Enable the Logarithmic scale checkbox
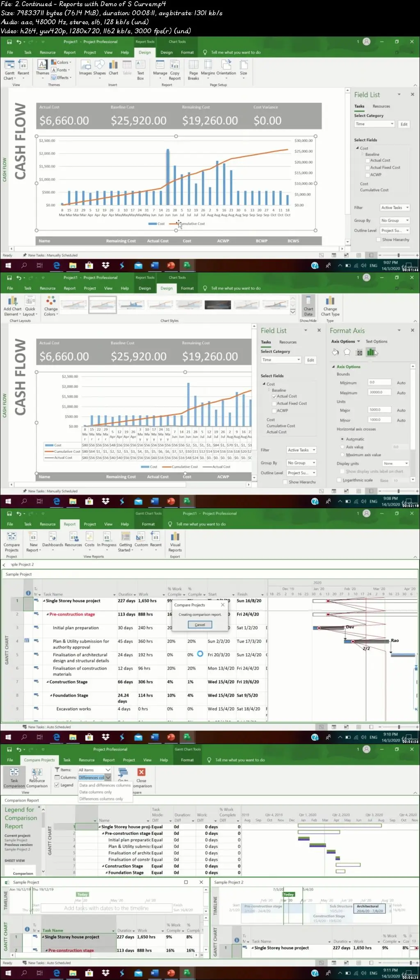 point(339,480)
